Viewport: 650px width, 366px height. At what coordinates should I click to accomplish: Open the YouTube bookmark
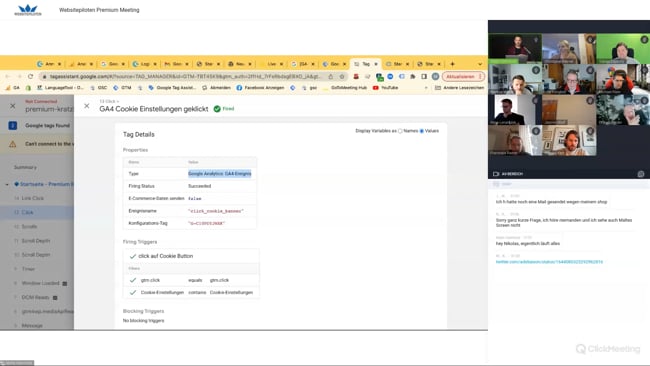(386, 88)
